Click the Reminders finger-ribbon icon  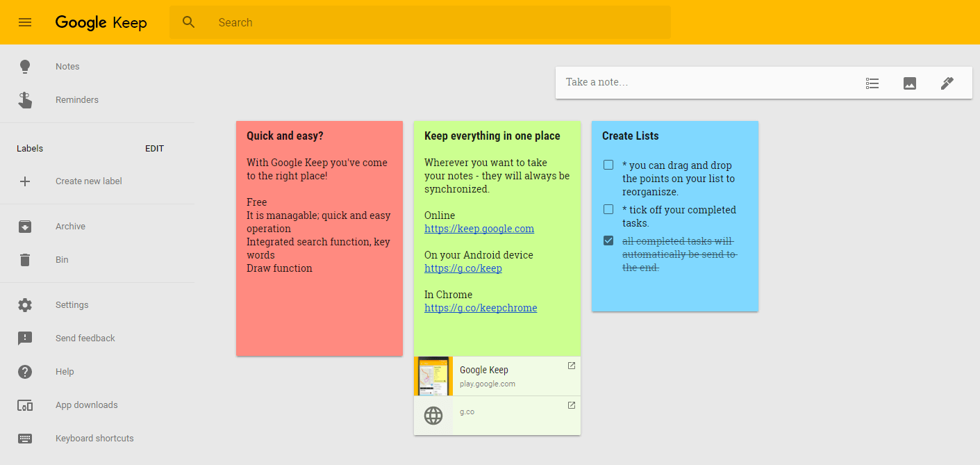pyautogui.click(x=25, y=100)
